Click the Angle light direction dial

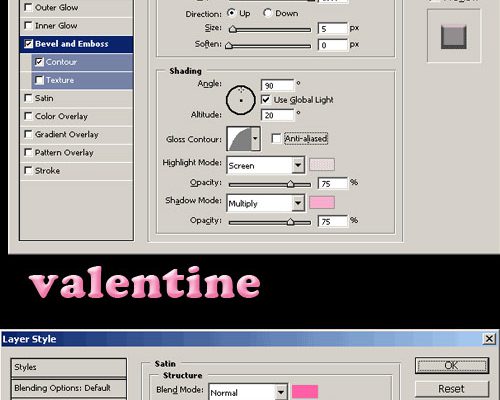(x=241, y=100)
